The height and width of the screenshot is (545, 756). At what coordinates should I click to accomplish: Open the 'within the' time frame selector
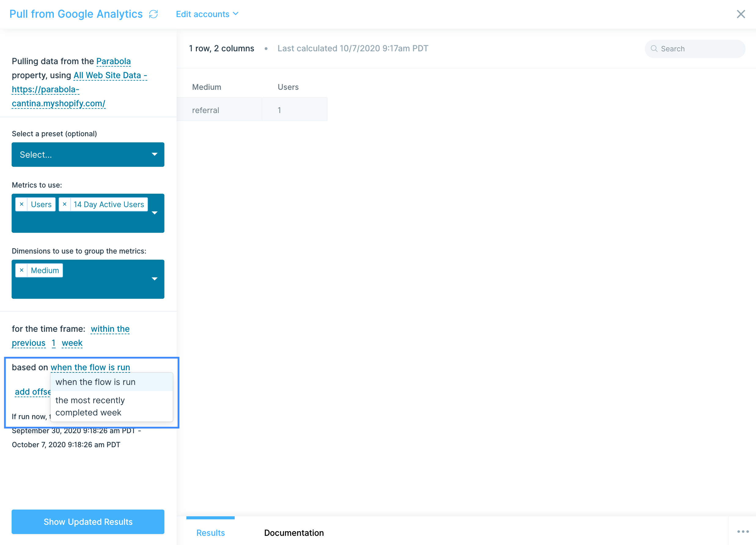(110, 329)
